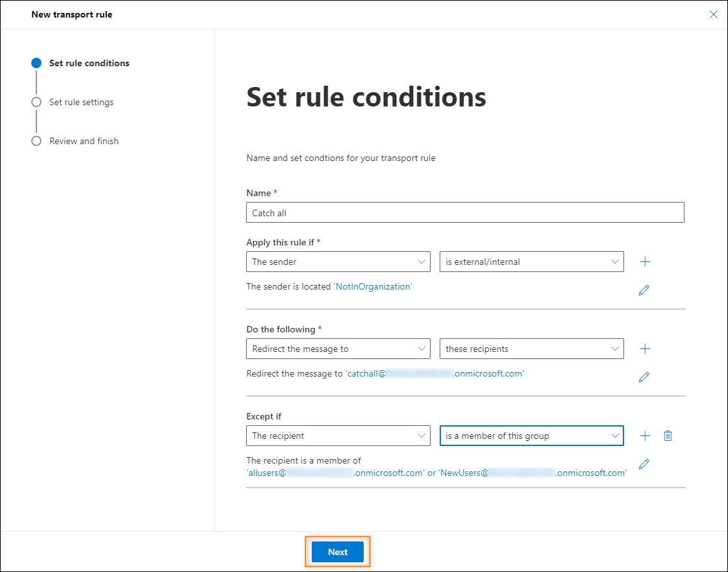
Task: Click the Next button
Action: [x=338, y=552]
